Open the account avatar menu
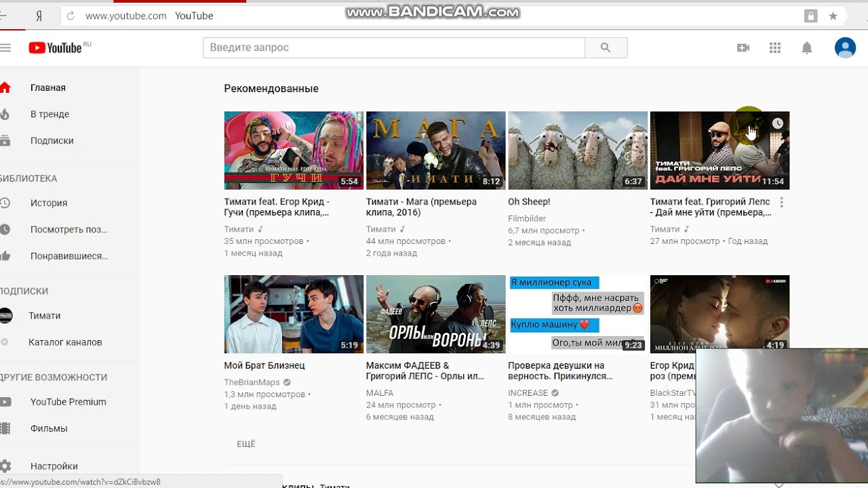Viewport: 868px width, 488px height. [x=845, y=47]
